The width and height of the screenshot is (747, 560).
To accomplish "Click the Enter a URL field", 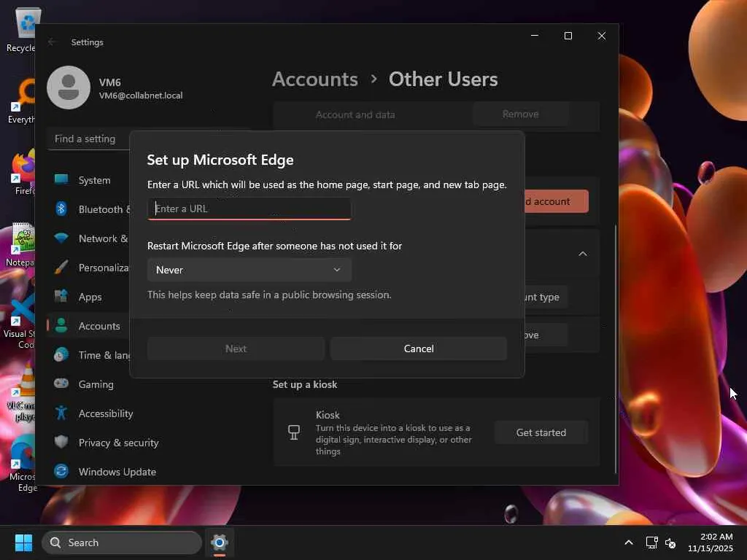I will 249,209.
